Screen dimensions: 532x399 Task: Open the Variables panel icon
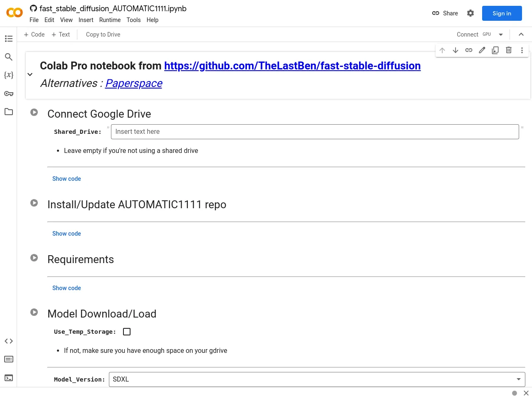pos(9,75)
